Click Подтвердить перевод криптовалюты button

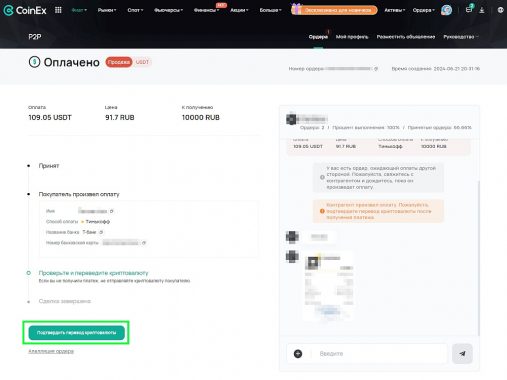click(x=76, y=333)
